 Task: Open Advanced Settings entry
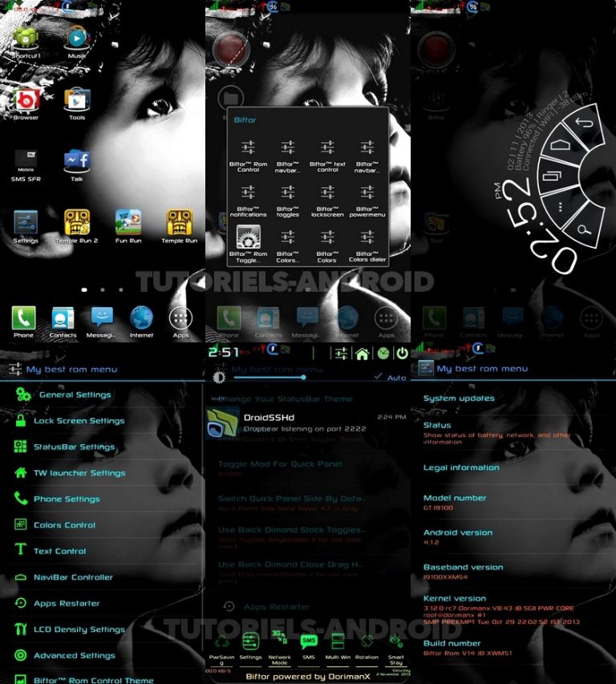(102, 655)
